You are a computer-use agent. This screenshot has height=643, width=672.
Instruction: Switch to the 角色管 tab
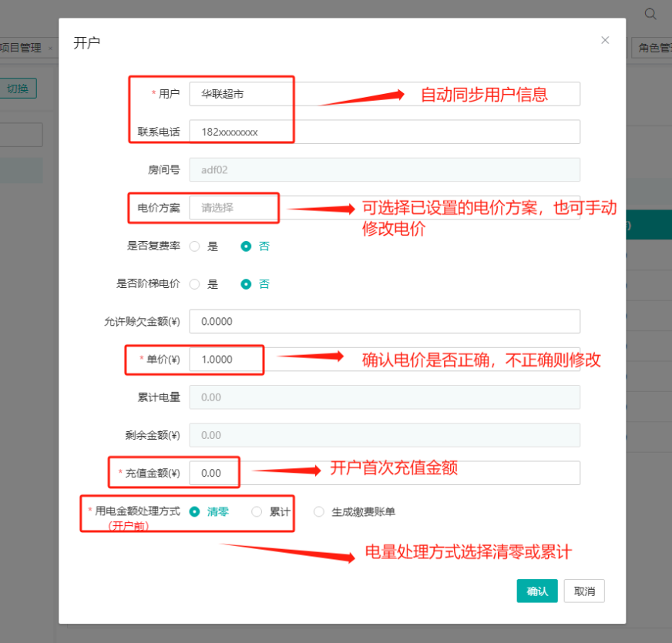pos(657,47)
